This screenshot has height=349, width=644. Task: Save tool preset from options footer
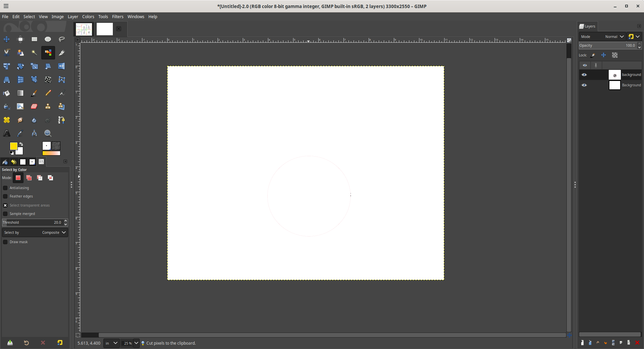pyautogui.click(x=10, y=343)
